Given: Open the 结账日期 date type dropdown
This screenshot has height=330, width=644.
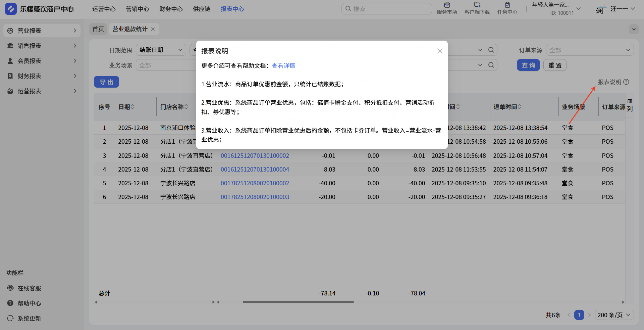Looking at the screenshot, I should 161,50.
